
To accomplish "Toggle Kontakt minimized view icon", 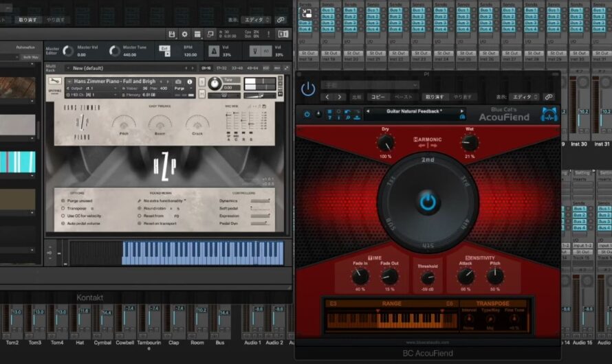I will (x=210, y=34).
